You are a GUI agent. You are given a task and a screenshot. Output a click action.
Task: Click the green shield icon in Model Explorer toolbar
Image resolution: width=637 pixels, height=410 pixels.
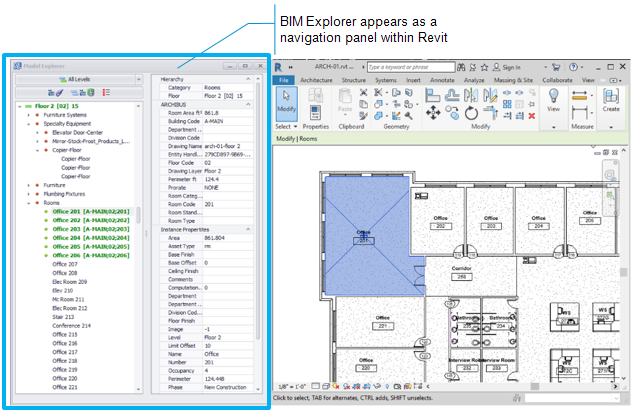point(91,93)
